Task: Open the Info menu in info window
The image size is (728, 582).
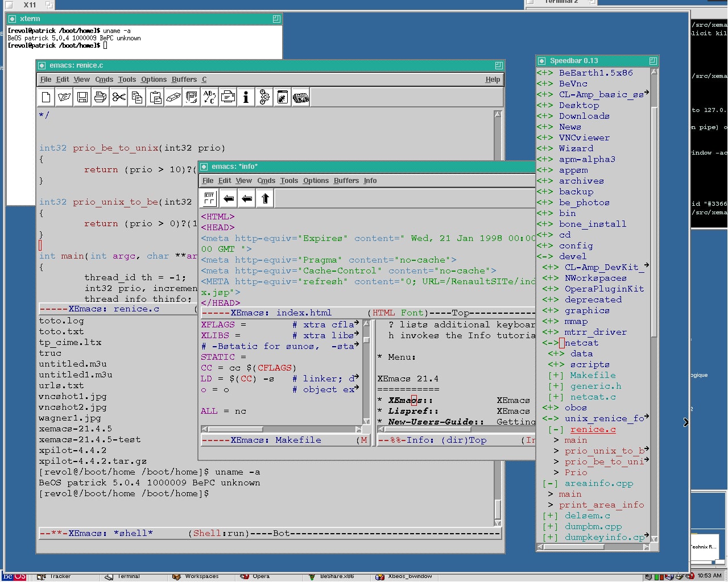Action: click(370, 181)
